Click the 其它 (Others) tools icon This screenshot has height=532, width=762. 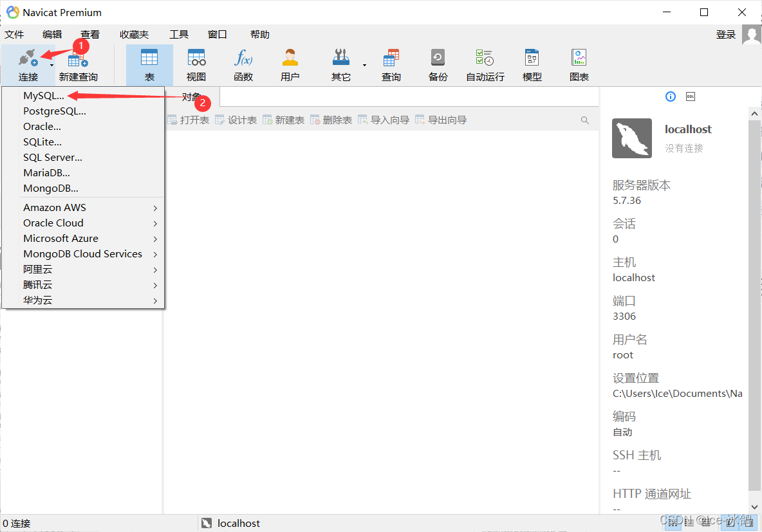340,57
